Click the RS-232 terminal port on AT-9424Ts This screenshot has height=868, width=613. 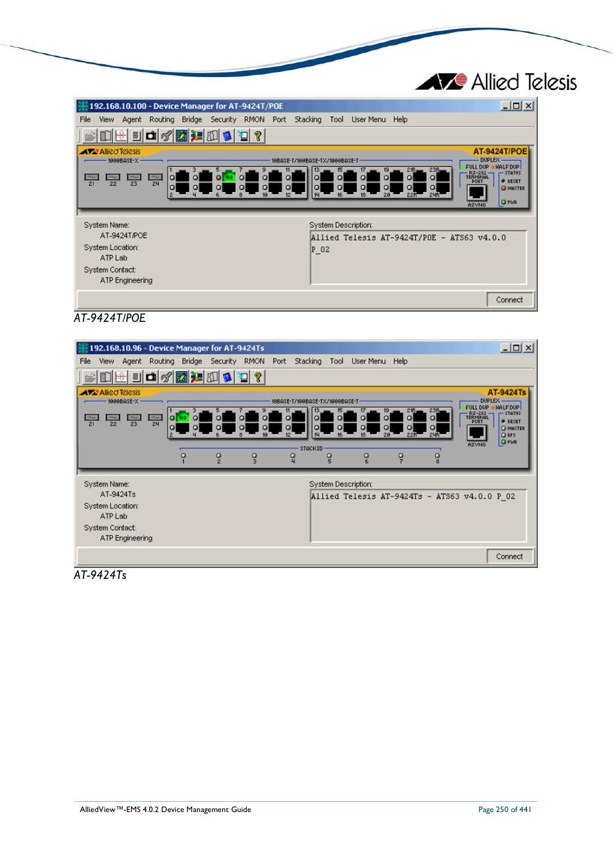477,433
